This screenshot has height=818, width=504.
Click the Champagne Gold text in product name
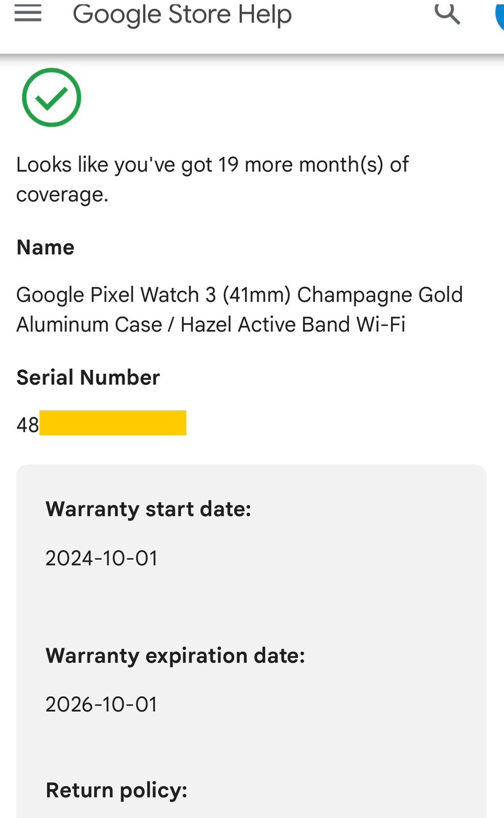pyautogui.click(x=380, y=295)
